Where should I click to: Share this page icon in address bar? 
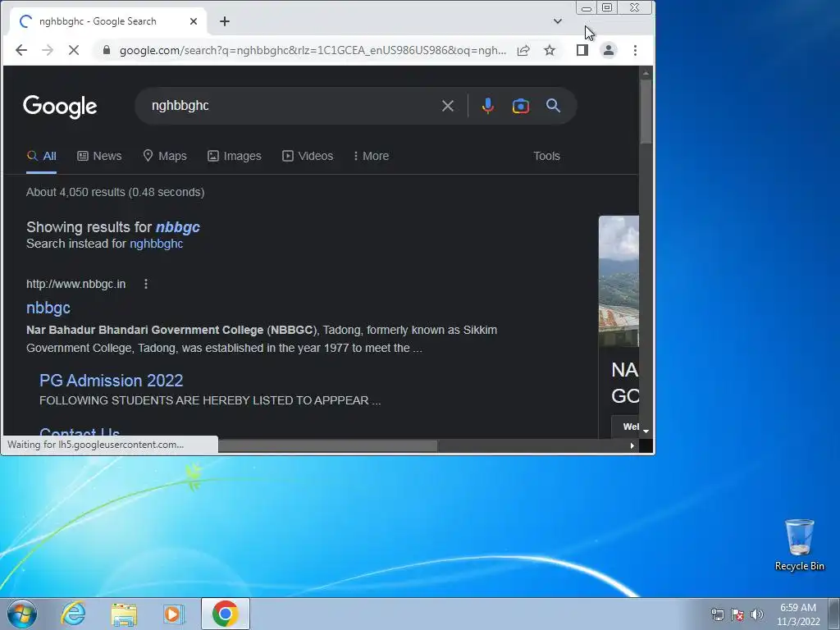(x=523, y=50)
